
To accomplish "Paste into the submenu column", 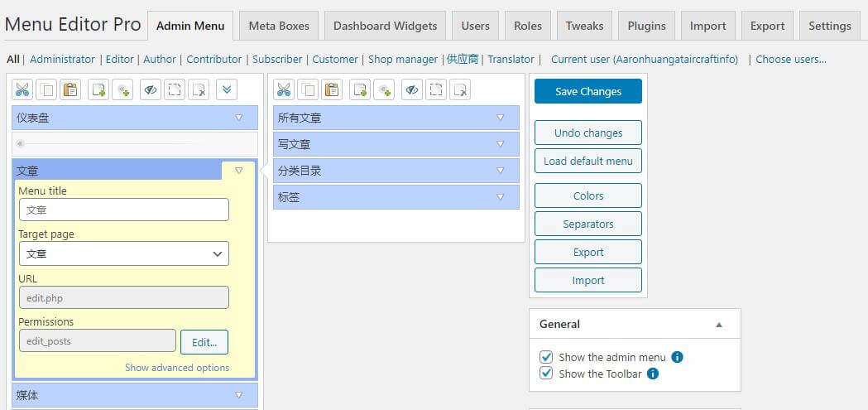I will coord(332,89).
